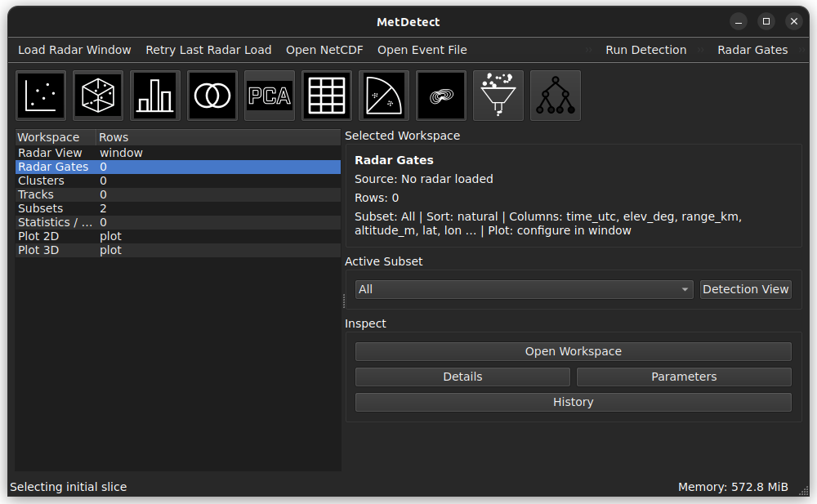817x504 pixels.
Task: Click Run Detection in toolbar
Action: click(x=646, y=50)
